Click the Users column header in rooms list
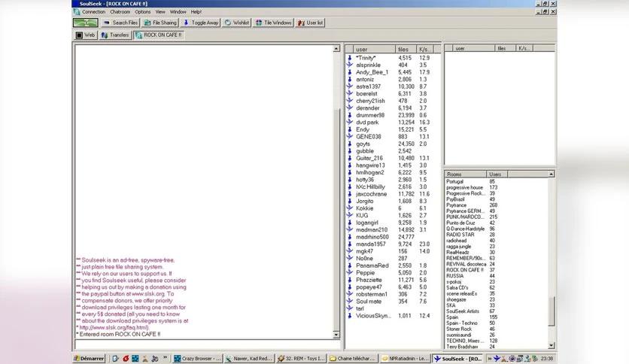629x364 pixels. (x=497, y=174)
